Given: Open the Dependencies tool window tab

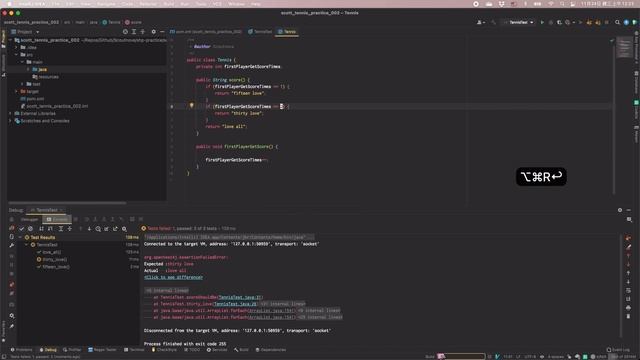Looking at the screenshot, I should point(271,350).
